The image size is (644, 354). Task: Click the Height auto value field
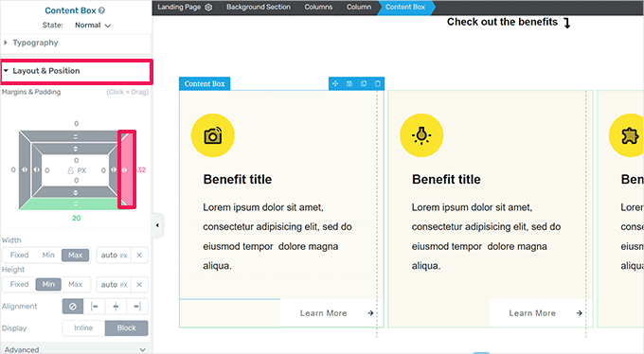click(114, 285)
